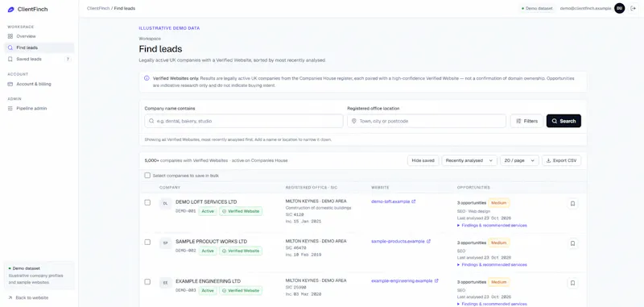Bookmark EXAMPLE ENGINEERING LTD lead

pos(572,283)
